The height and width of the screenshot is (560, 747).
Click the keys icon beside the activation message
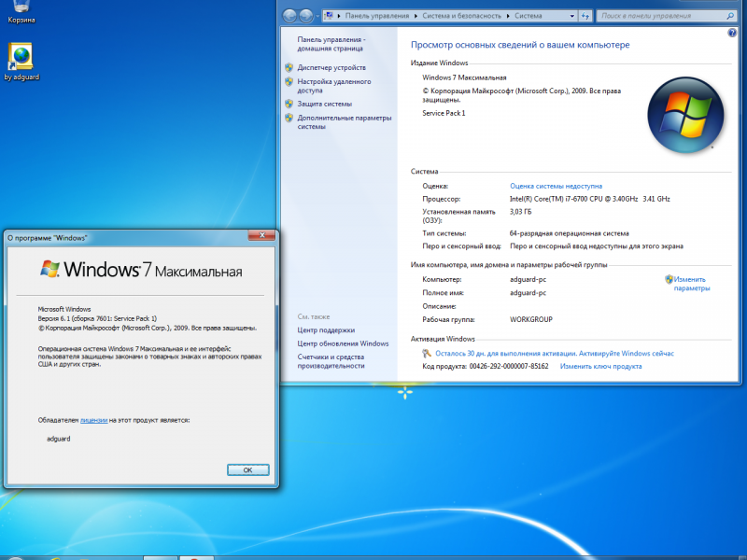pos(427,354)
